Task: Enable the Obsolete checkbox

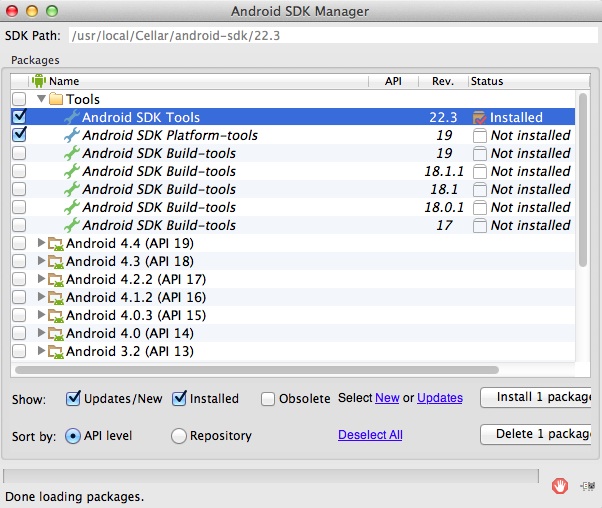Action: pyautogui.click(x=267, y=398)
